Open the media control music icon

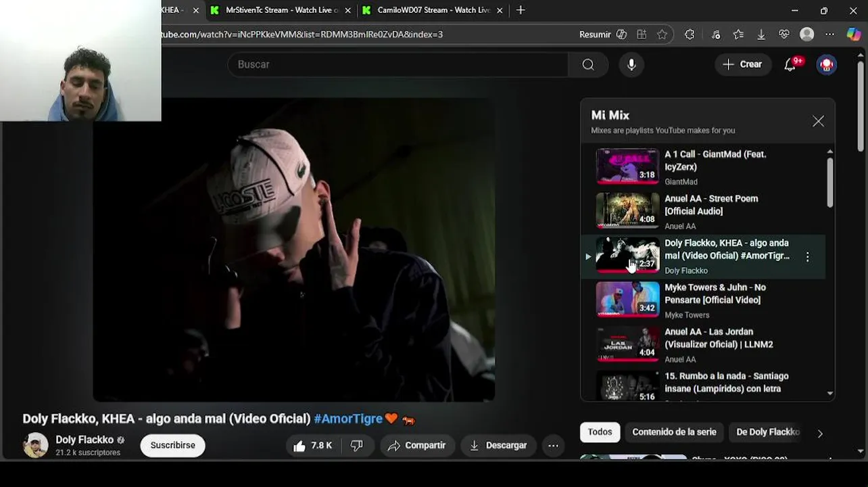coord(716,34)
